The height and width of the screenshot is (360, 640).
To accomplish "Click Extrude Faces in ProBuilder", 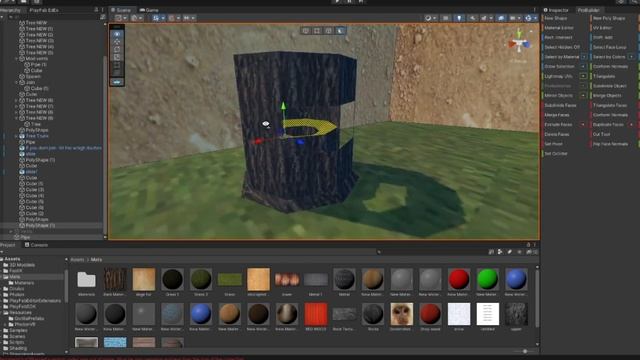I will [558, 124].
